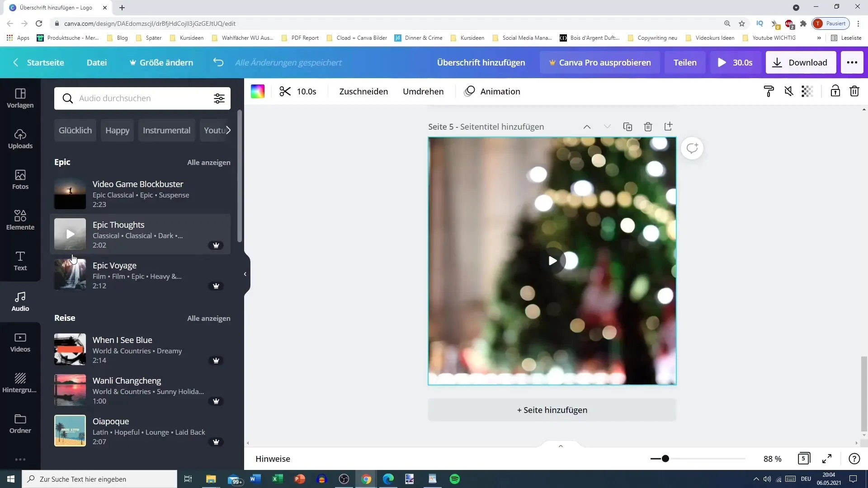Image resolution: width=868 pixels, height=488 pixels.
Task: Toggle play on Christmas tree video
Action: (552, 260)
